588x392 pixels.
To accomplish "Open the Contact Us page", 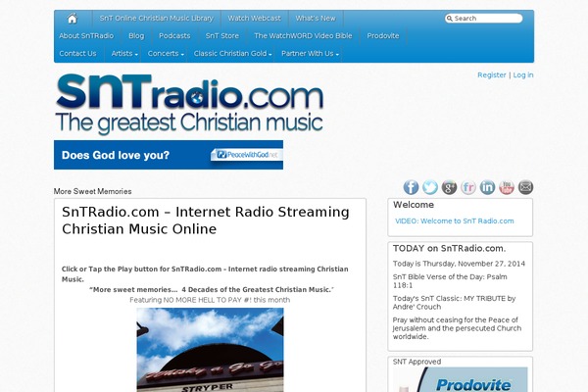I will 77,54.
